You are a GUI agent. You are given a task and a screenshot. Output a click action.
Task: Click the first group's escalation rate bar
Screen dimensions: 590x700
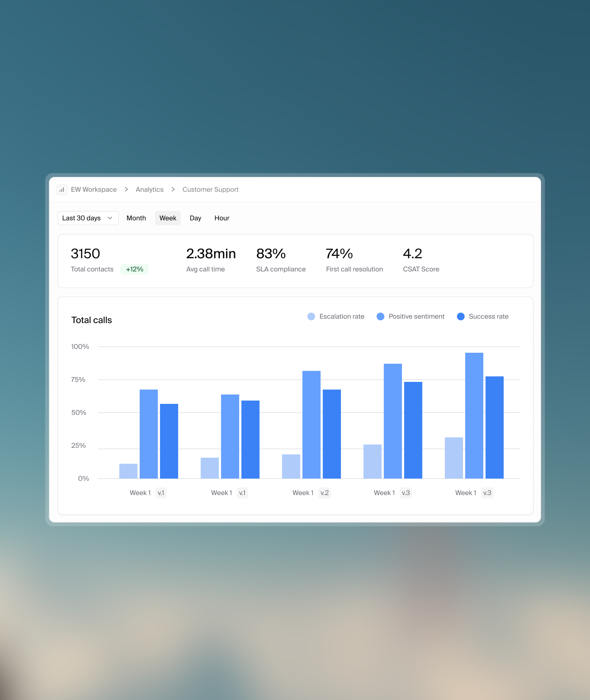(x=128, y=471)
